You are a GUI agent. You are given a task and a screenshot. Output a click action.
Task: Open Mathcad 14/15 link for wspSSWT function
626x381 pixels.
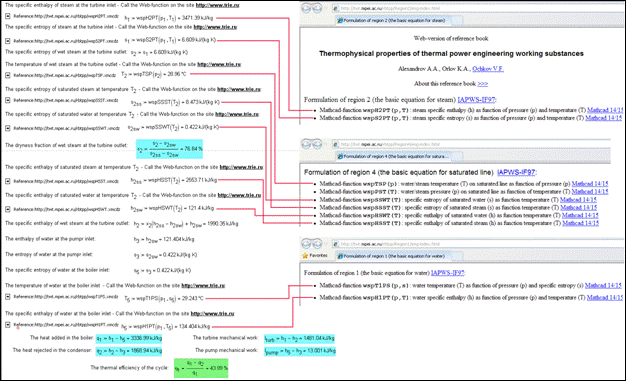(x=578, y=200)
